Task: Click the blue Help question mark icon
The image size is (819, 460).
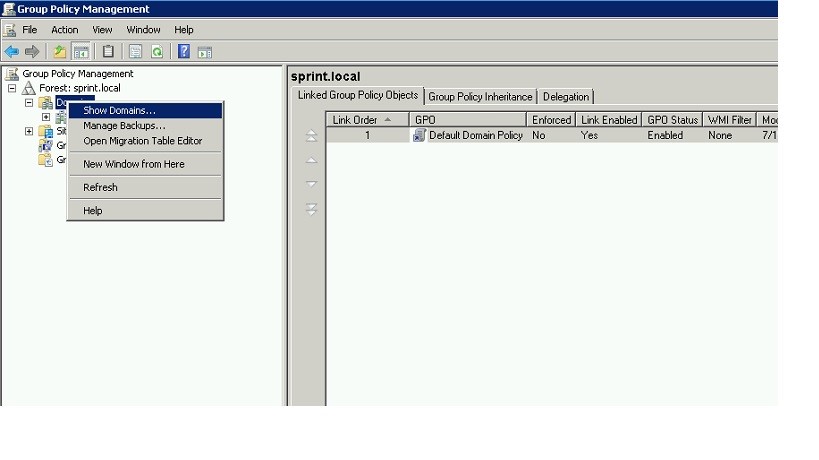Action: coord(184,51)
